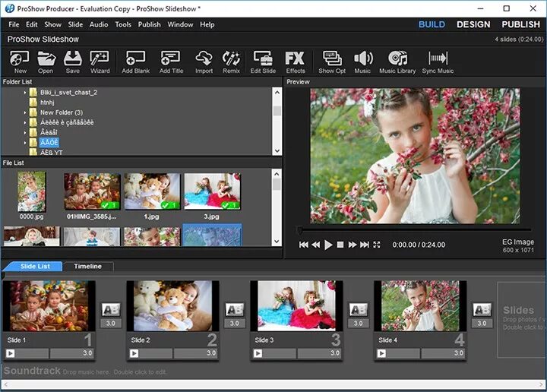Launch the slideshow Wizard
This screenshot has width=547, height=392.
pyautogui.click(x=100, y=62)
